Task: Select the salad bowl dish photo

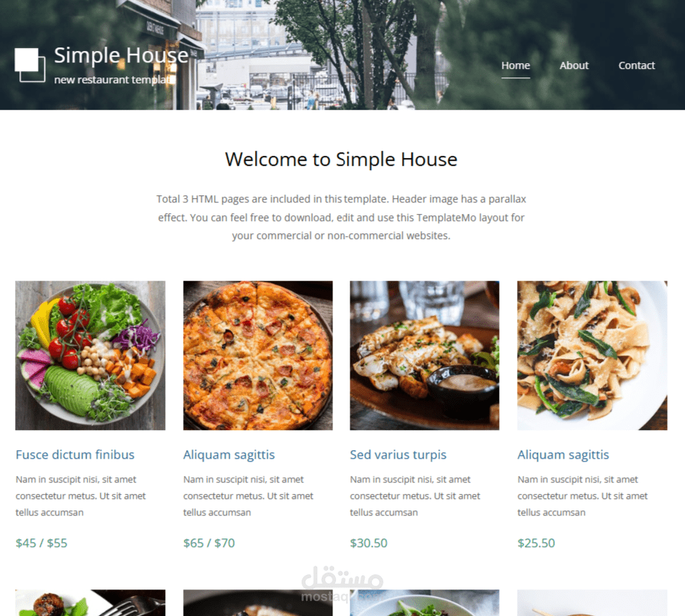Action: pyautogui.click(x=90, y=355)
